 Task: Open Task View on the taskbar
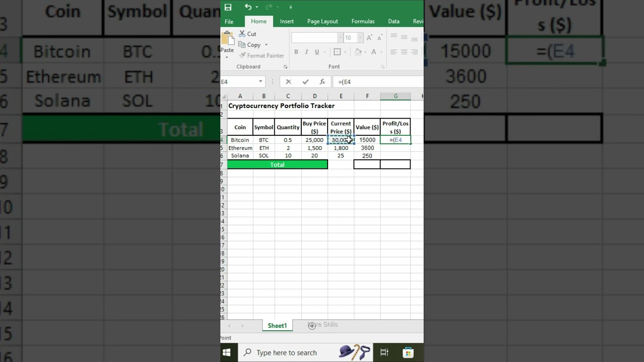[x=384, y=352]
